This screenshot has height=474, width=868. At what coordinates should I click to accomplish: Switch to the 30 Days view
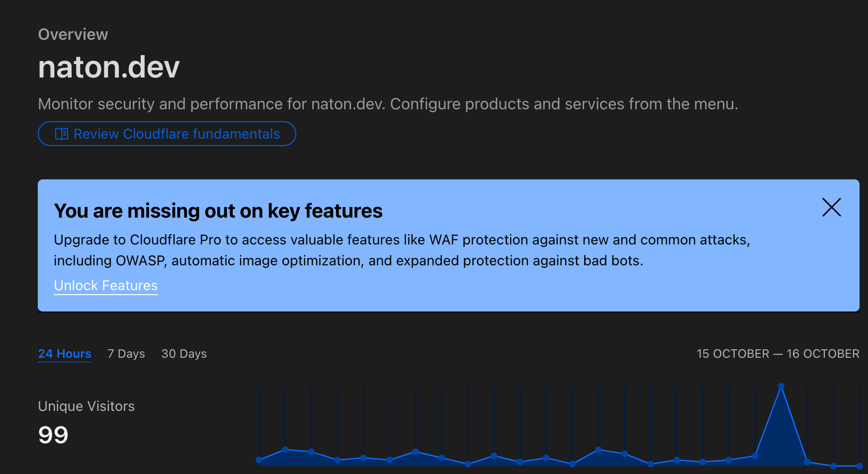click(x=184, y=354)
